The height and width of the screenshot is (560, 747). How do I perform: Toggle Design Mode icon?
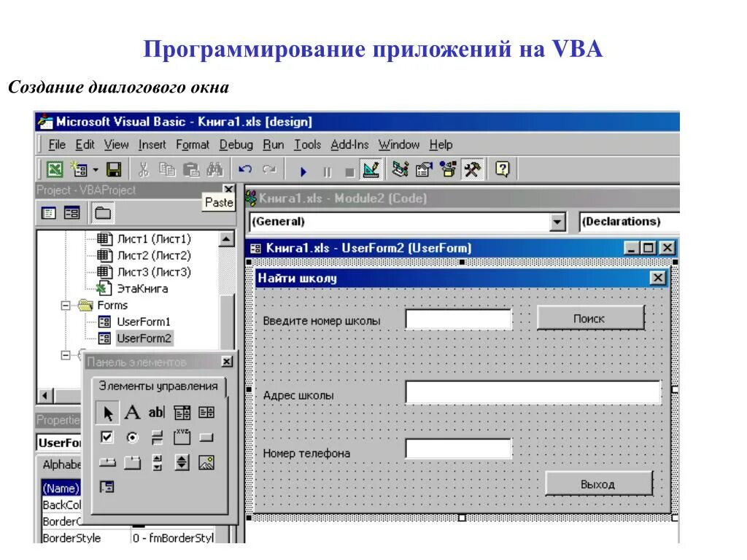(371, 169)
